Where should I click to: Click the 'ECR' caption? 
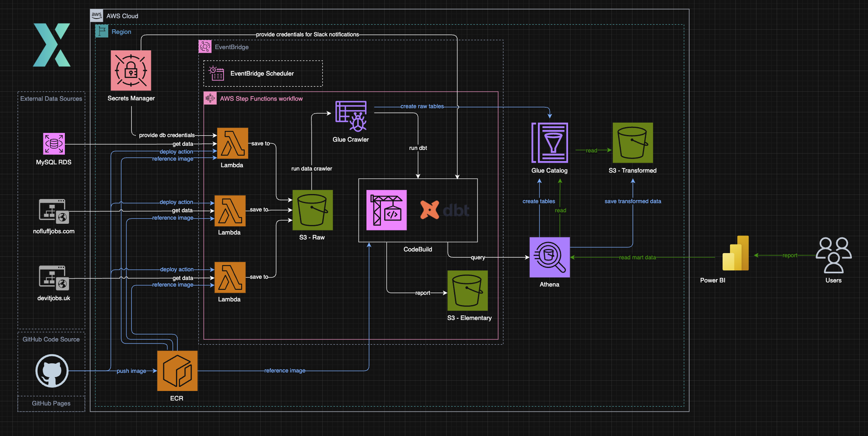pyautogui.click(x=177, y=398)
